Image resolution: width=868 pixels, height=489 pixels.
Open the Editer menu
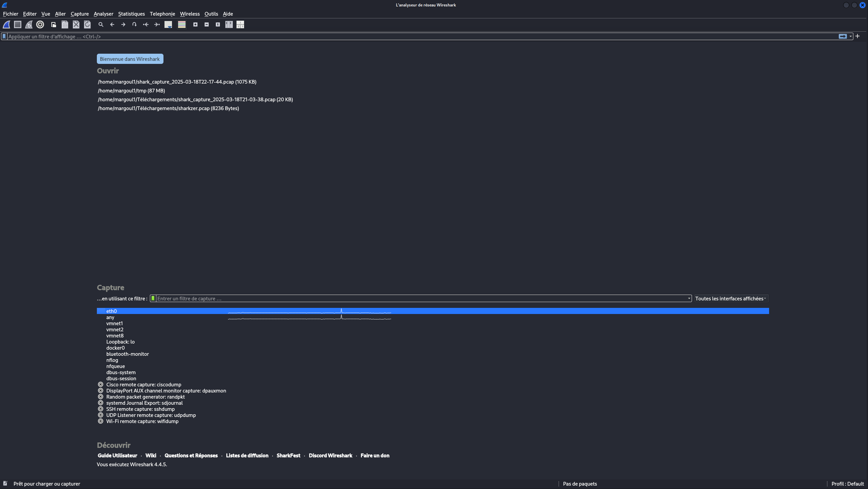[30, 14]
